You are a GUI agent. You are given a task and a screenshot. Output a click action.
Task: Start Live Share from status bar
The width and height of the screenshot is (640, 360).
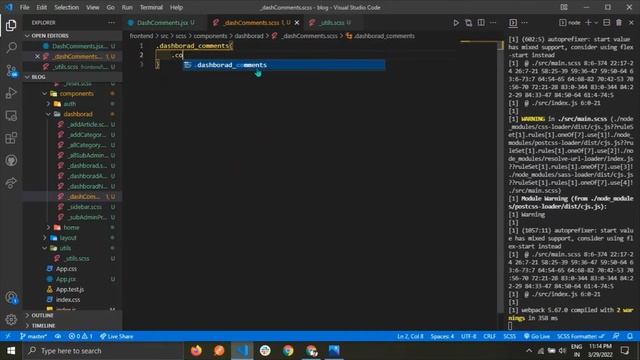click(x=116, y=336)
